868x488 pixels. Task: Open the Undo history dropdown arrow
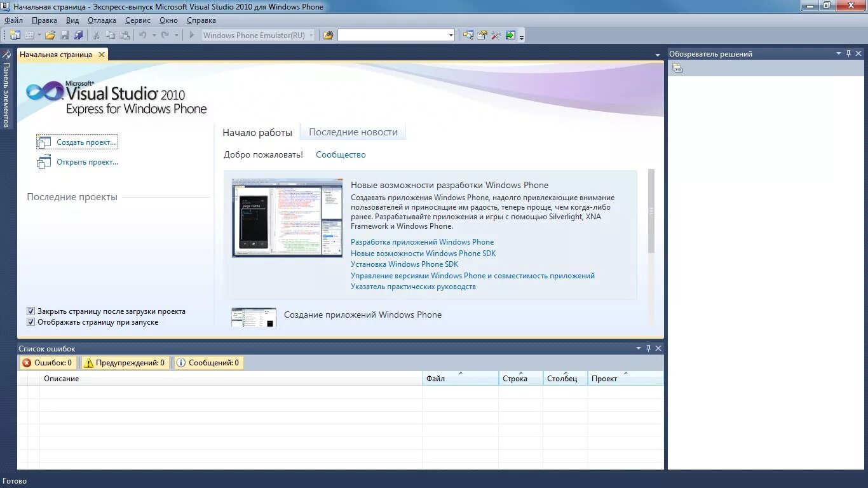click(154, 36)
